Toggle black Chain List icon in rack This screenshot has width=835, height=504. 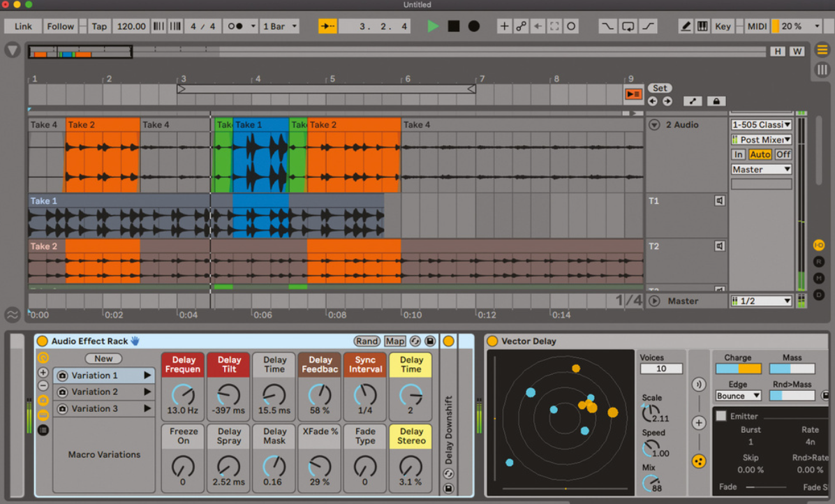coord(43,430)
